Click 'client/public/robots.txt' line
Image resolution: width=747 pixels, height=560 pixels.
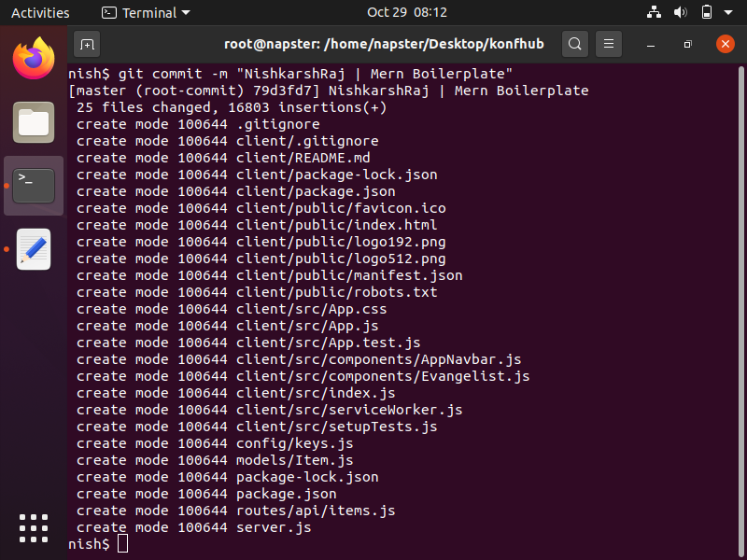[x=257, y=292]
